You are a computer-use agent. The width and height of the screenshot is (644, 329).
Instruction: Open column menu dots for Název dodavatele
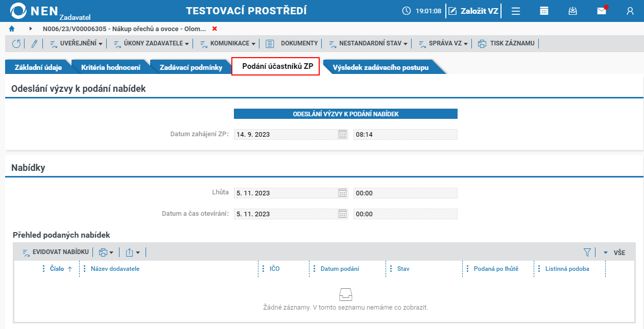pyautogui.click(x=84, y=269)
